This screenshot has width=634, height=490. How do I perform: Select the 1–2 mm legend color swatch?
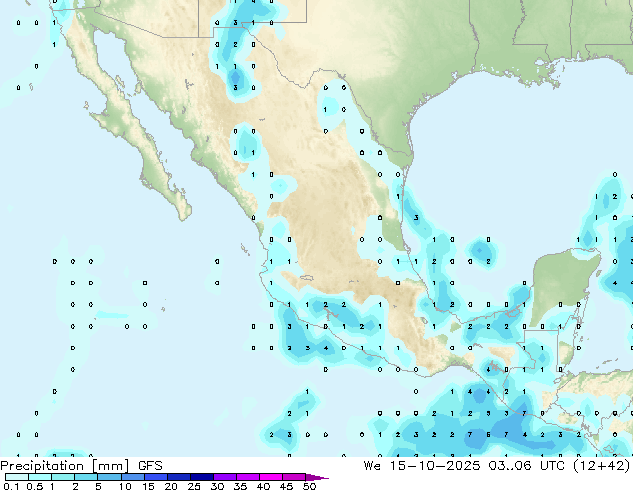63,477
